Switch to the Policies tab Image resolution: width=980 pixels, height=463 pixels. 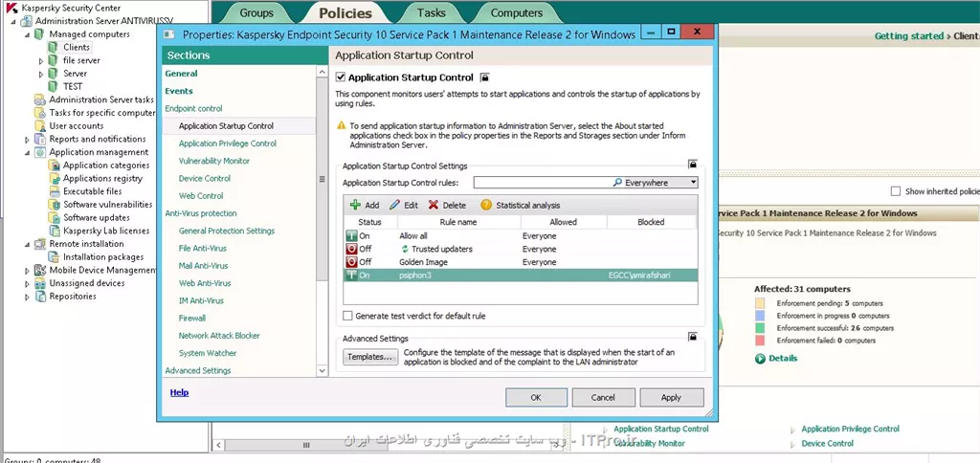click(345, 12)
